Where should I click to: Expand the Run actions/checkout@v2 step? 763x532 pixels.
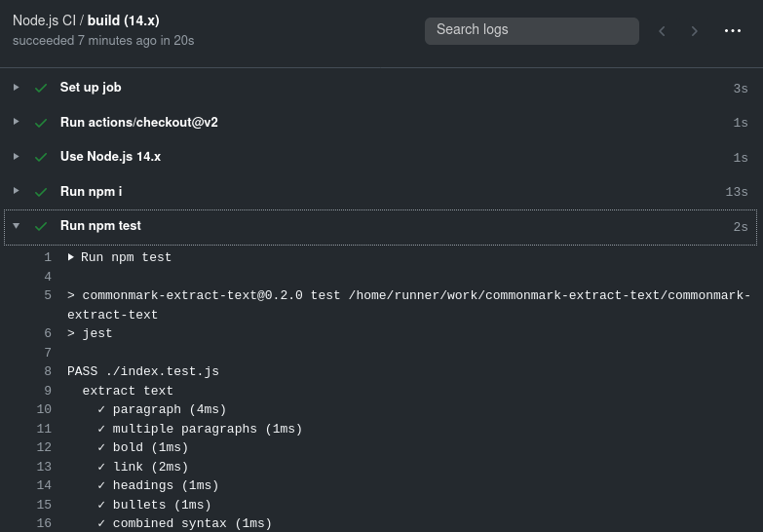tap(17, 122)
